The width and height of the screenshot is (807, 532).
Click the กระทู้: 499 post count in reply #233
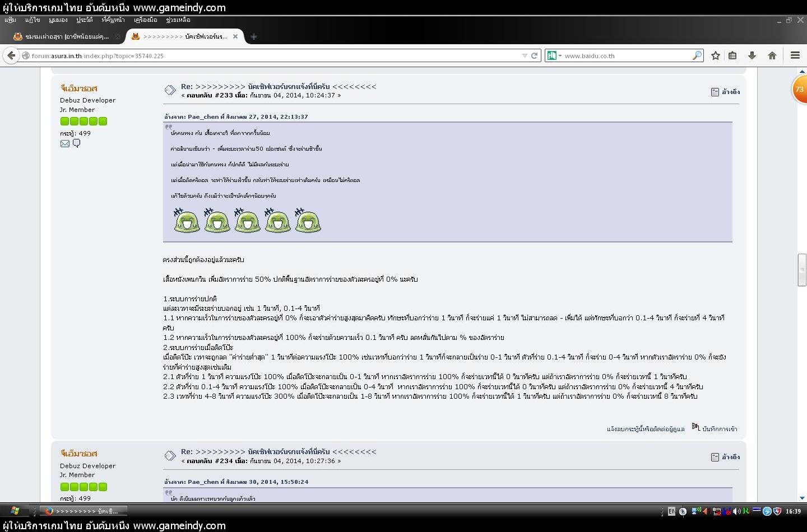[75, 133]
